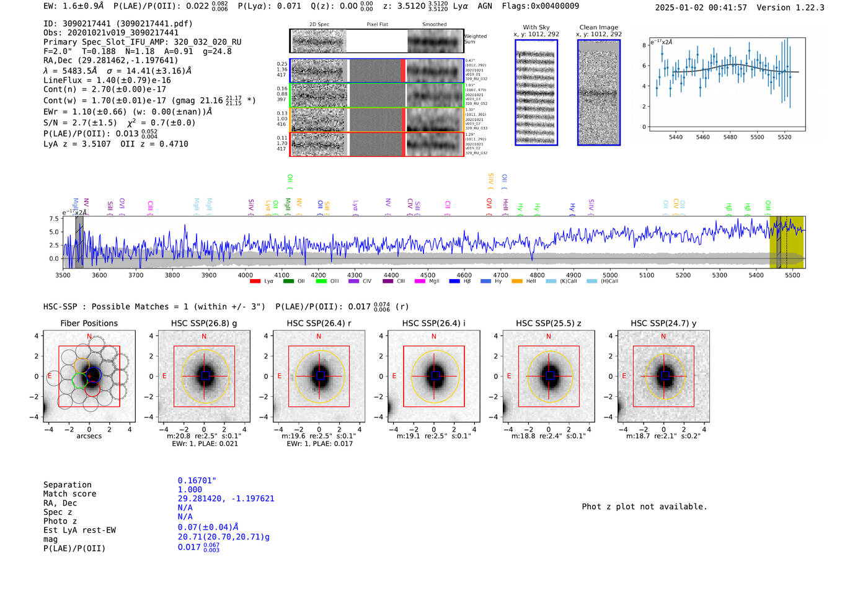868x591 pixels.
Task: Select the blue-bordered fiber row 320_RU_032
Action: pyautogui.click(x=377, y=71)
